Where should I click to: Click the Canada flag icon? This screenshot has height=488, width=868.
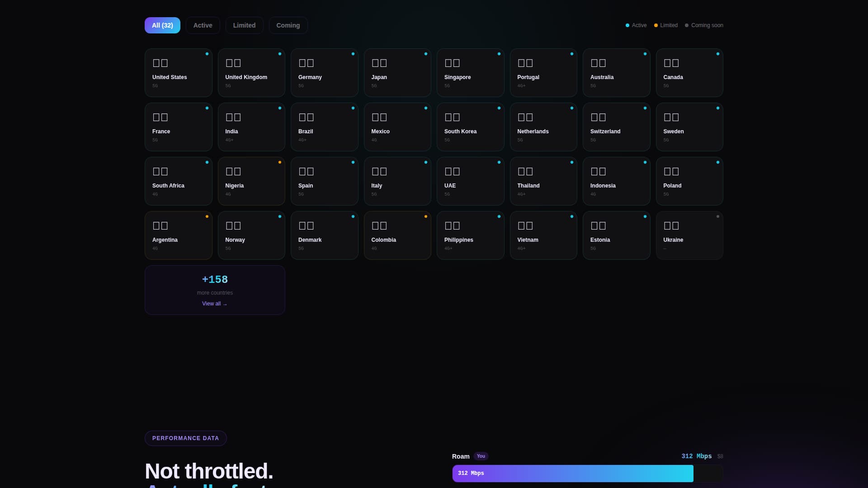click(x=671, y=63)
